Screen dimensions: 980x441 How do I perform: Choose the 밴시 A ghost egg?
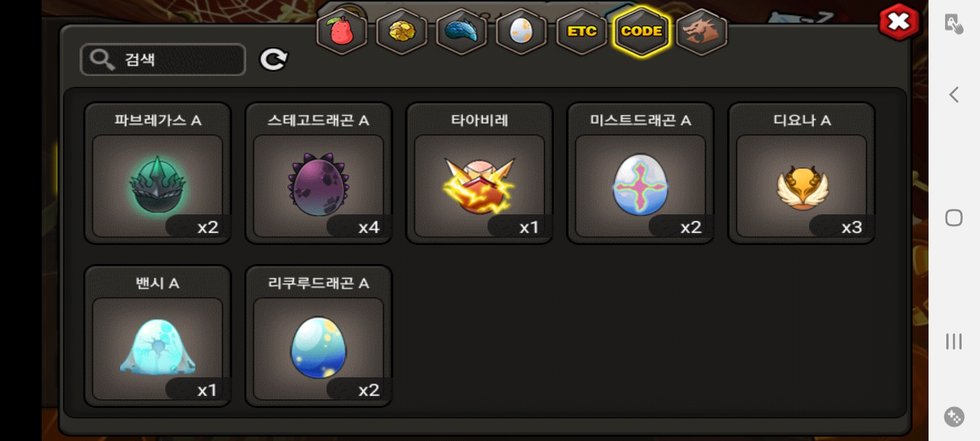157,336
